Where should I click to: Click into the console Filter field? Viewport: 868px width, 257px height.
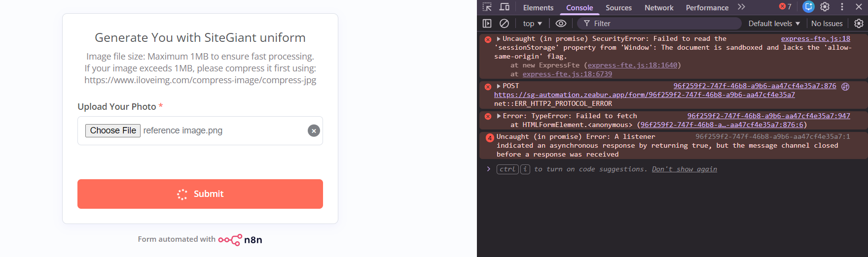coord(659,23)
